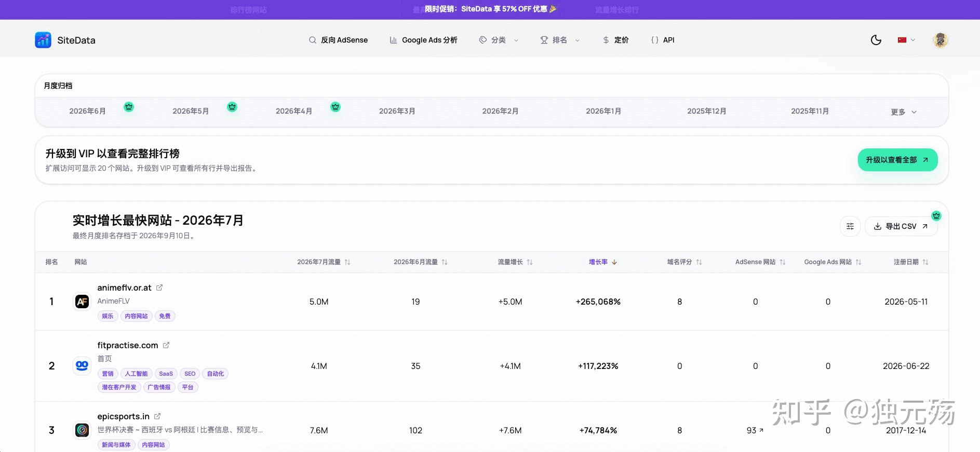The image size is (980, 452).
Task: Open AdSense count 93 link for epicsports.in
Action: (755, 430)
